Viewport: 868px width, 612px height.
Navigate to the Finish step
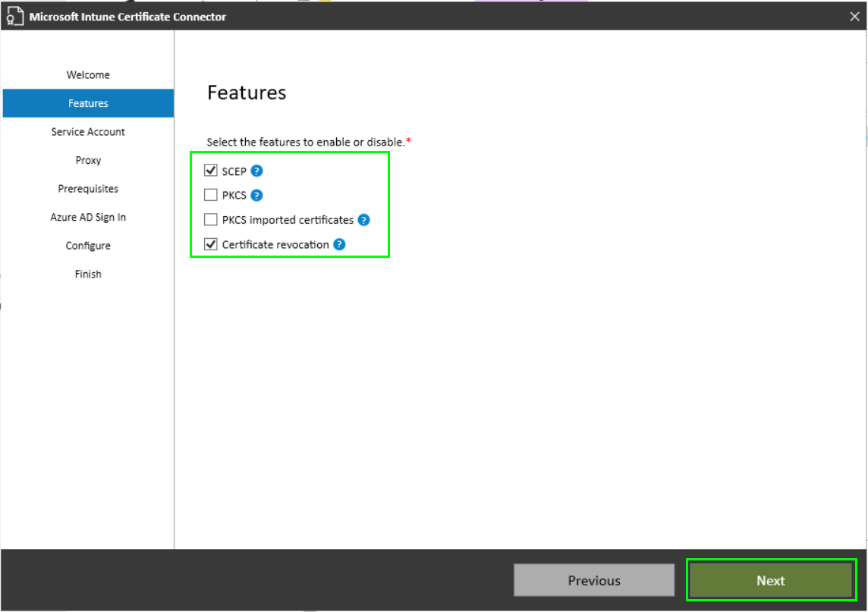pos(88,275)
